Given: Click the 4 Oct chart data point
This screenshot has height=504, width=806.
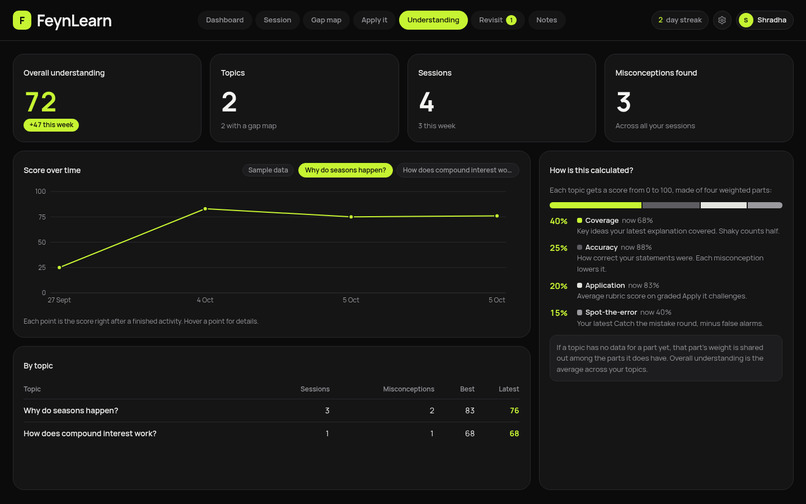Looking at the screenshot, I should point(205,209).
